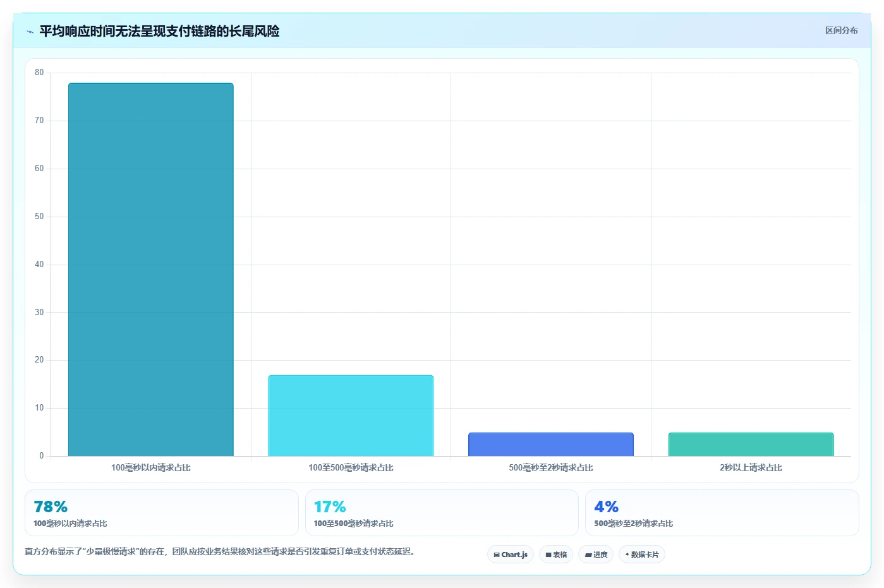Open the 78% stat card
The width and height of the screenshot is (884, 588).
click(x=162, y=513)
